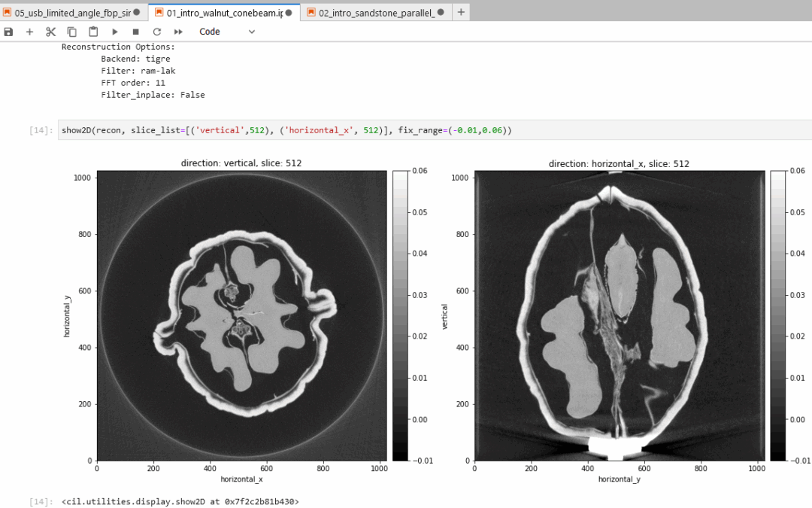
Task: Close the 02_intro_sandstone_parallel tab via its dot
Action: click(440, 13)
